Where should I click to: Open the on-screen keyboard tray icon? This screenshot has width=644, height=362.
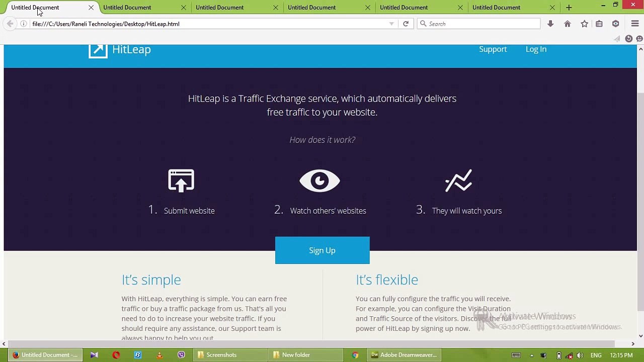pos(516,355)
